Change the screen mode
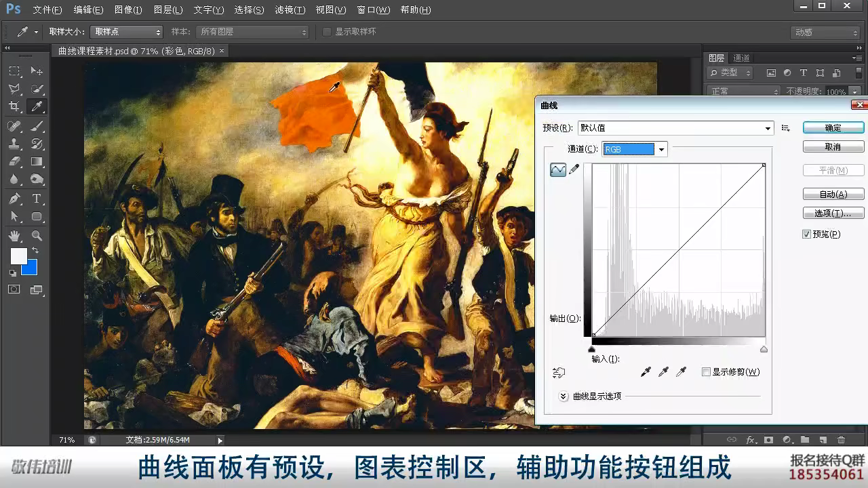 pos(37,289)
